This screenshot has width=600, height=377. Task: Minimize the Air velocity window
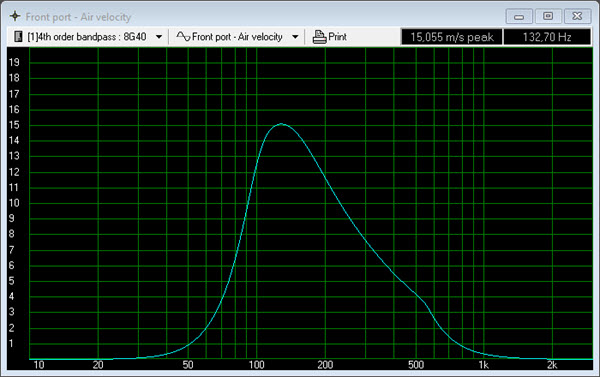(519, 16)
